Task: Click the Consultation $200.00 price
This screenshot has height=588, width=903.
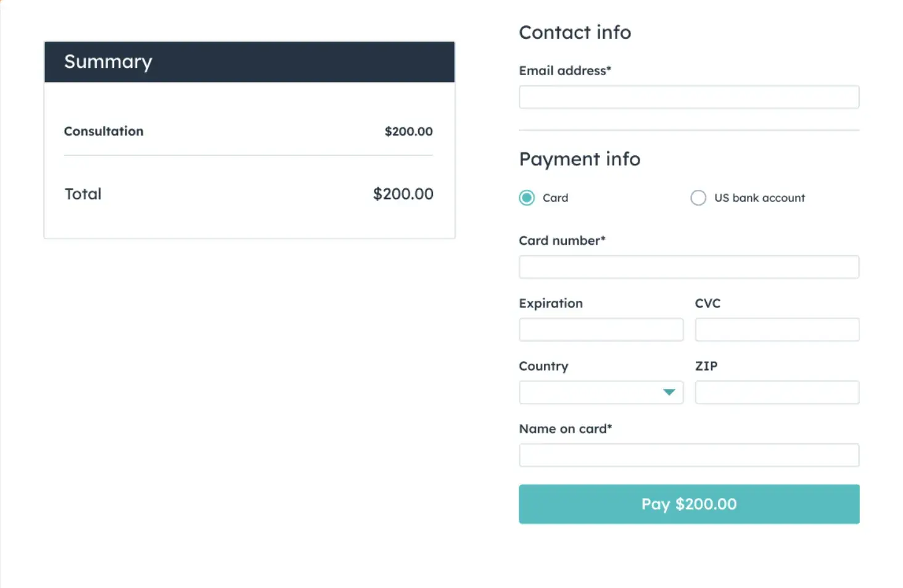Action: (408, 131)
